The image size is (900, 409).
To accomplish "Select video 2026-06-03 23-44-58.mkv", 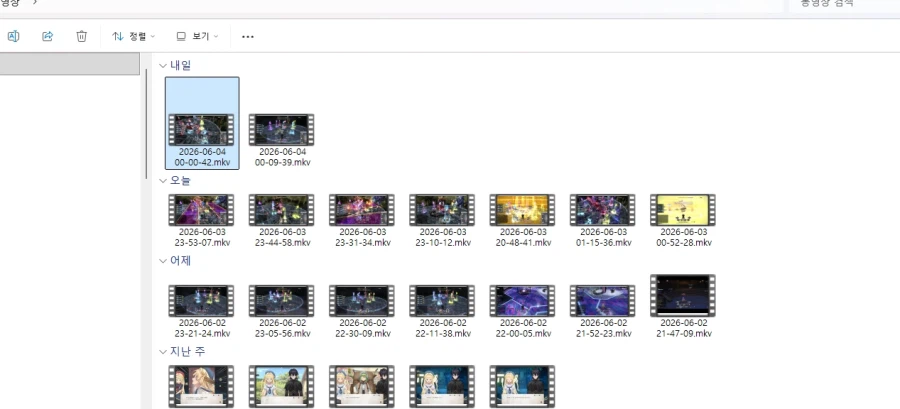I will pyautogui.click(x=282, y=221).
